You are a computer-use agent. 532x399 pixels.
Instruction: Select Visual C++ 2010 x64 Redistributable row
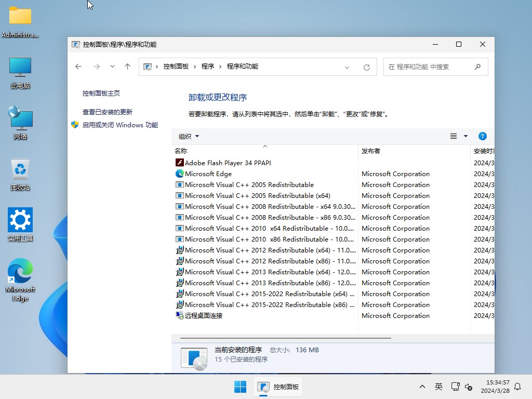(334, 229)
